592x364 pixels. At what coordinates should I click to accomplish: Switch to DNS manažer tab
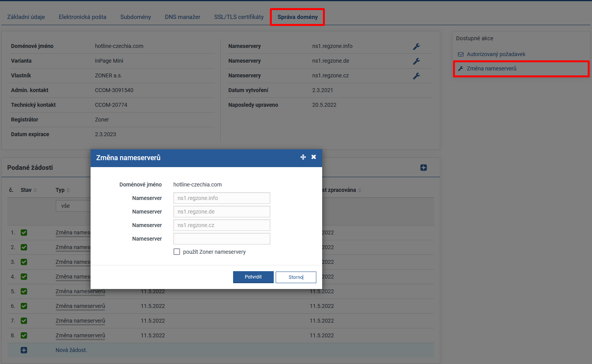click(x=182, y=17)
